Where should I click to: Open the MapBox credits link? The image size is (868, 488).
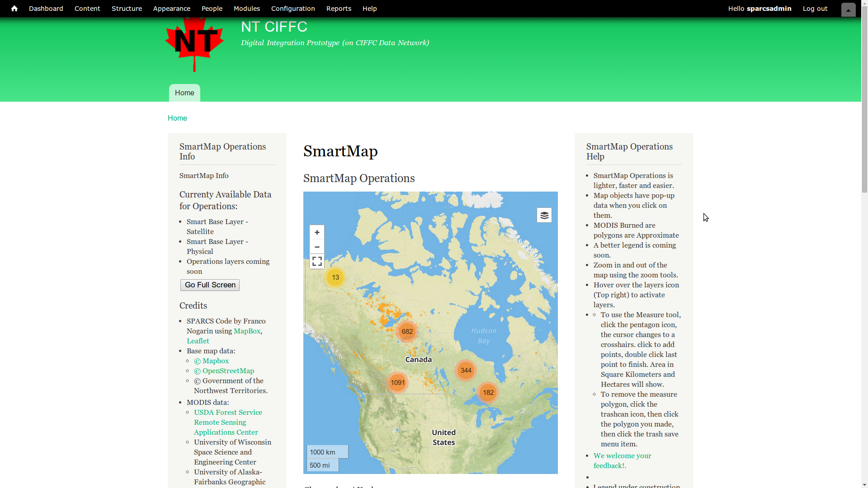(x=247, y=331)
